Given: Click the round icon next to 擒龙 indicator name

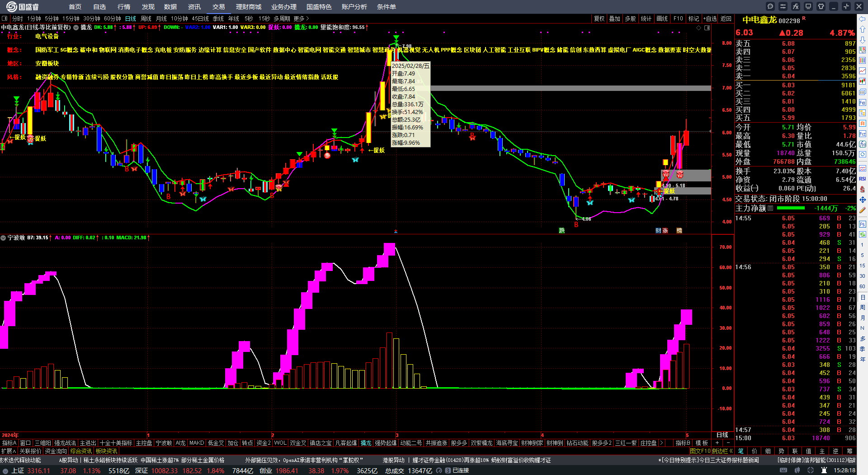Looking at the screenshot, I should [x=76, y=27].
